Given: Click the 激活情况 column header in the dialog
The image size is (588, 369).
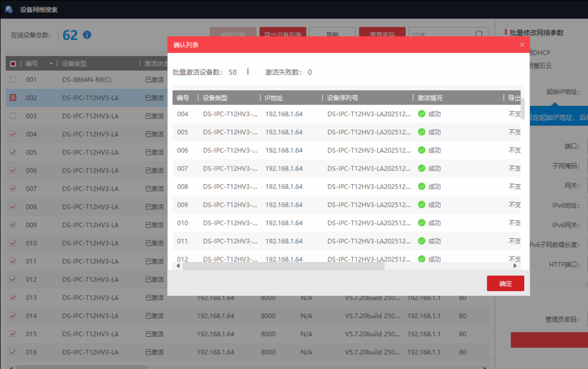Looking at the screenshot, I should pos(430,98).
